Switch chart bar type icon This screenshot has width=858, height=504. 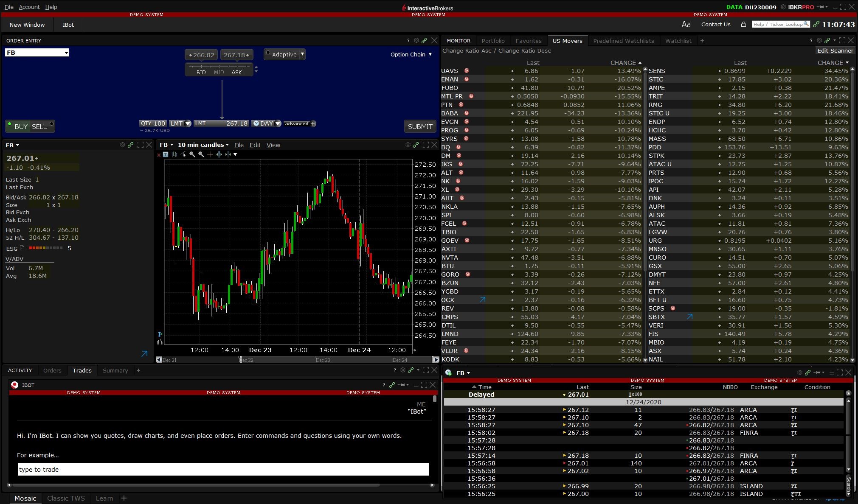pos(174,154)
